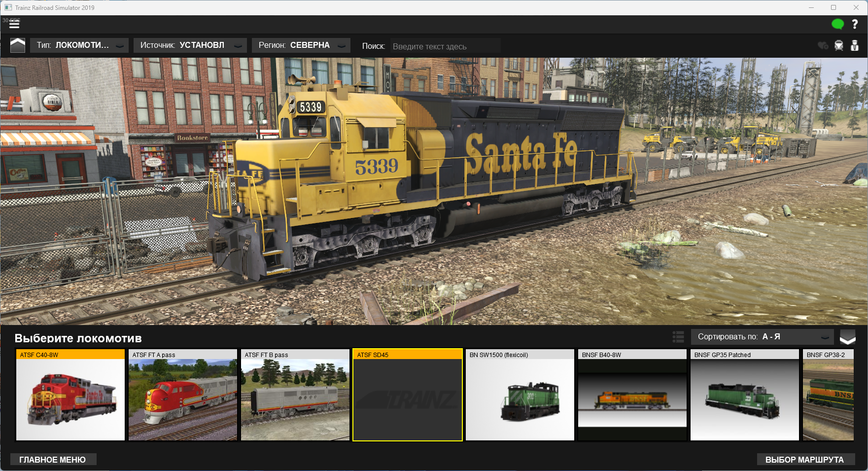The width and height of the screenshot is (868, 471).
Task: Click the driver figure icon
Action: tap(855, 45)
